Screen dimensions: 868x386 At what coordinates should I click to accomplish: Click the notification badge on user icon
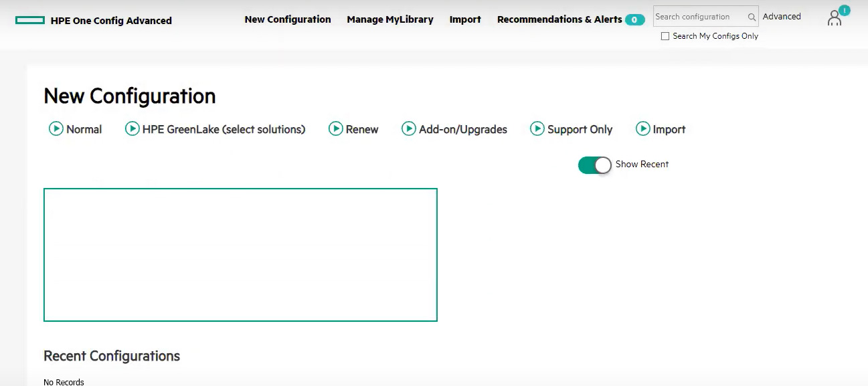tap(845, 10)
